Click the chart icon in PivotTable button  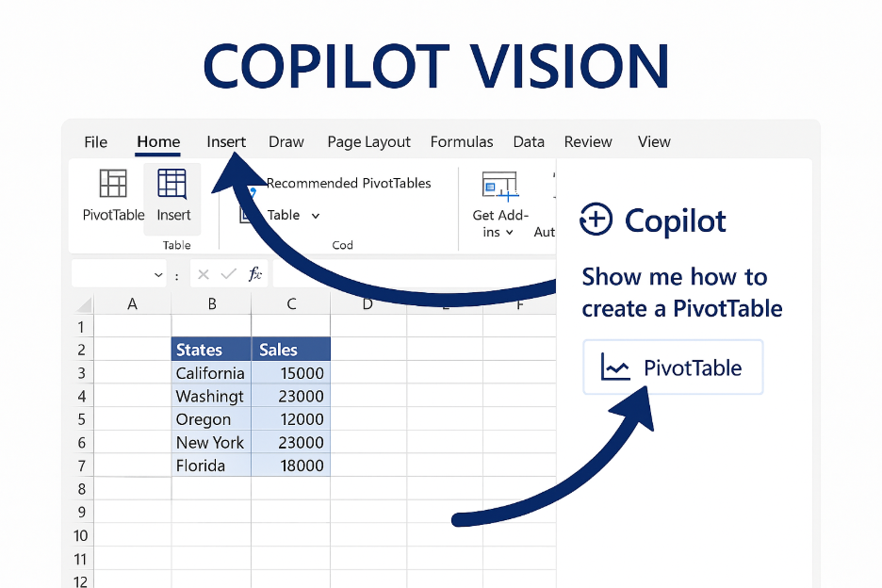tap(614, 367)
